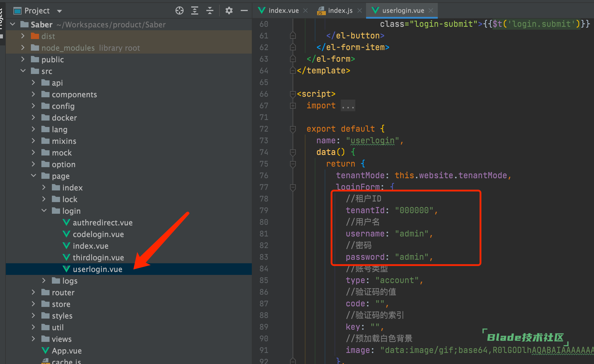Expand the util folder
This screenshot has width=594, height=364.
click(33, 327)
